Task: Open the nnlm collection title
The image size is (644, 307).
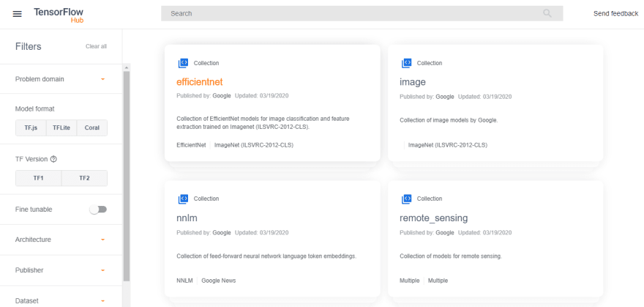Action: (187, 218)
